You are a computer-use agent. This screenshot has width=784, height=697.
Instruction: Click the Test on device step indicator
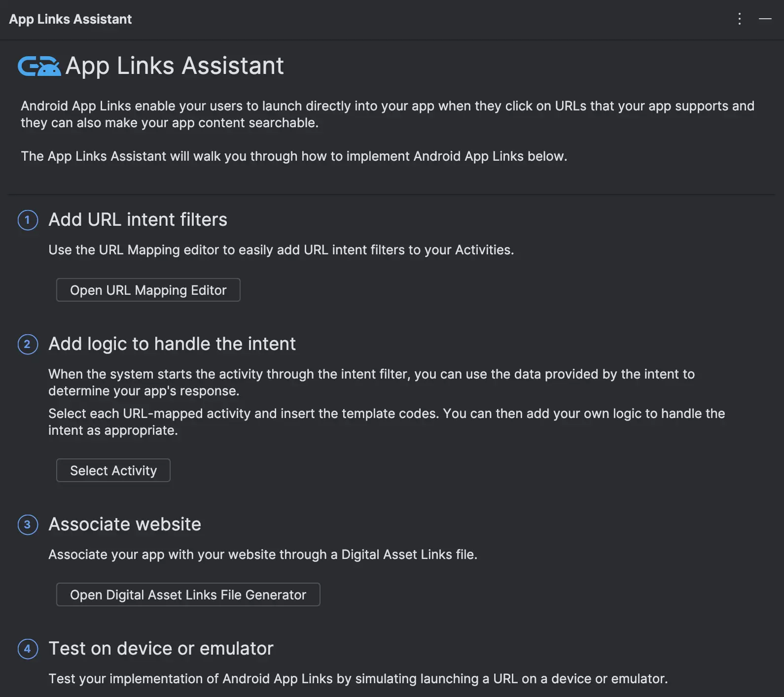tap(28, 649)
